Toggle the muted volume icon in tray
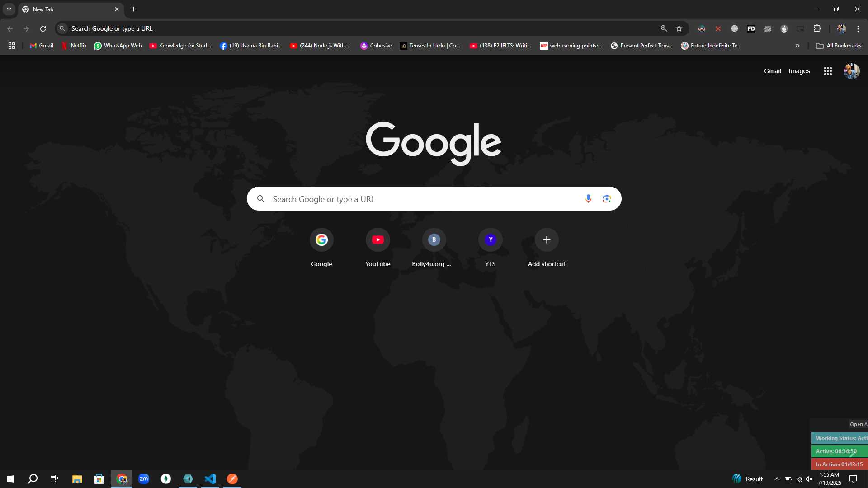Image resolution: width=868 pixels, height=488 pixels. [x=809, y=479]
